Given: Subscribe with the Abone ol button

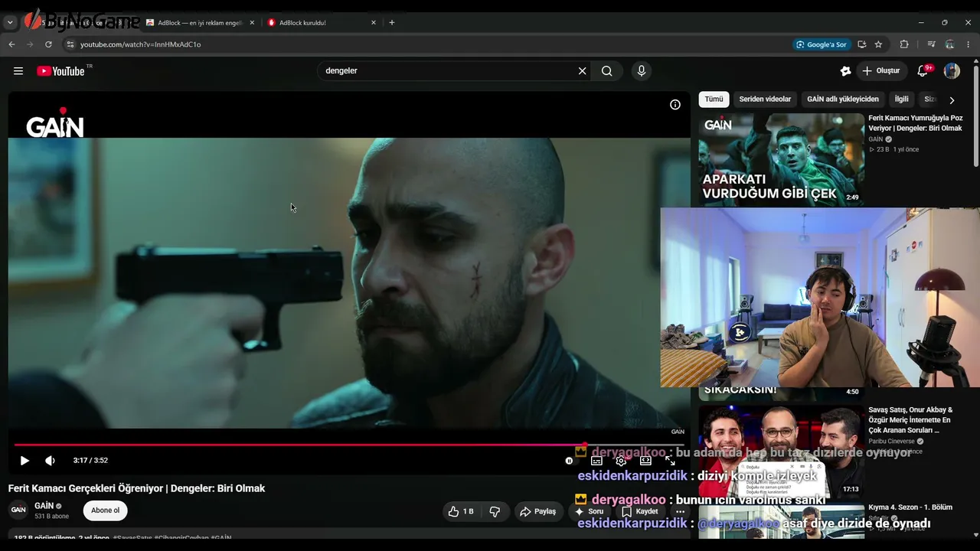Looking at the screenshot, I should (x=106, y=510).
